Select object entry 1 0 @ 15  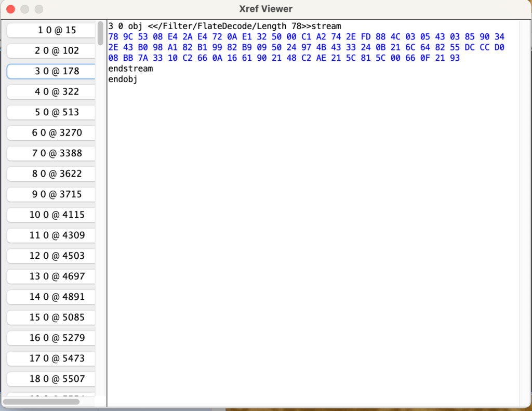tap(50, 30)
